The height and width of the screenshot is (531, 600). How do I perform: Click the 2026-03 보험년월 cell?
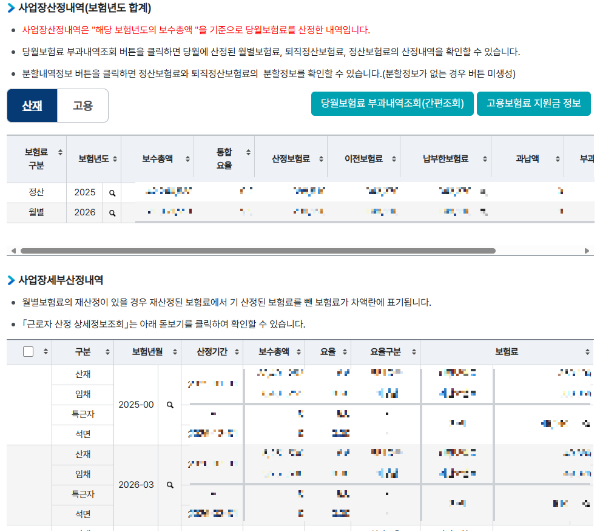tap(136, 485)
